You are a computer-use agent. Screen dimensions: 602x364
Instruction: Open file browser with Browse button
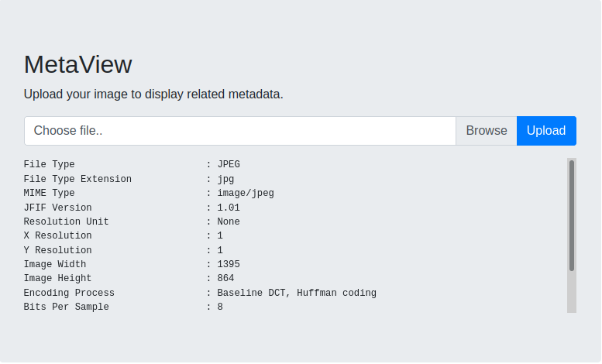coord(486,131)
